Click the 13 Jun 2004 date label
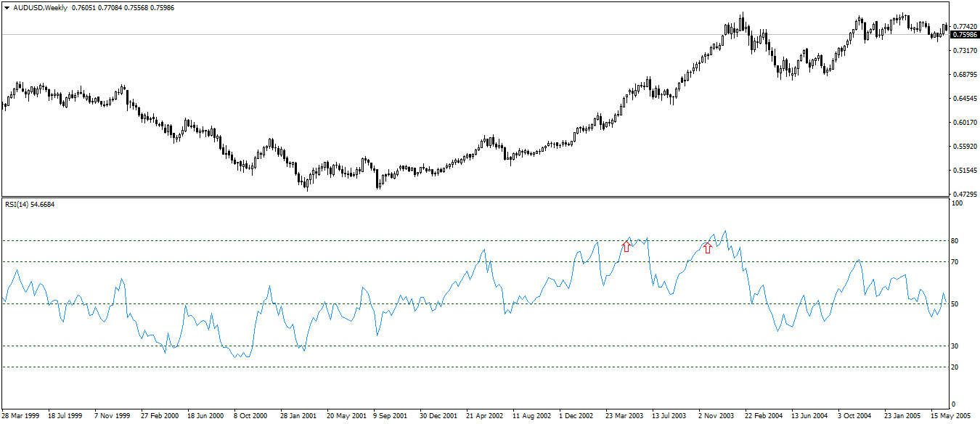The image size is (980, 424). pyautogui.click(x=810, y=416)
